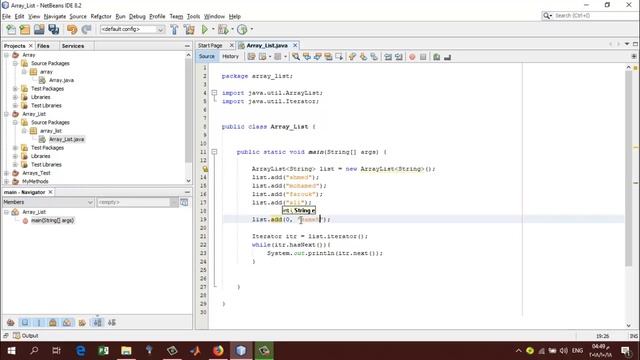Collapse the Array project node

[7, 55]
